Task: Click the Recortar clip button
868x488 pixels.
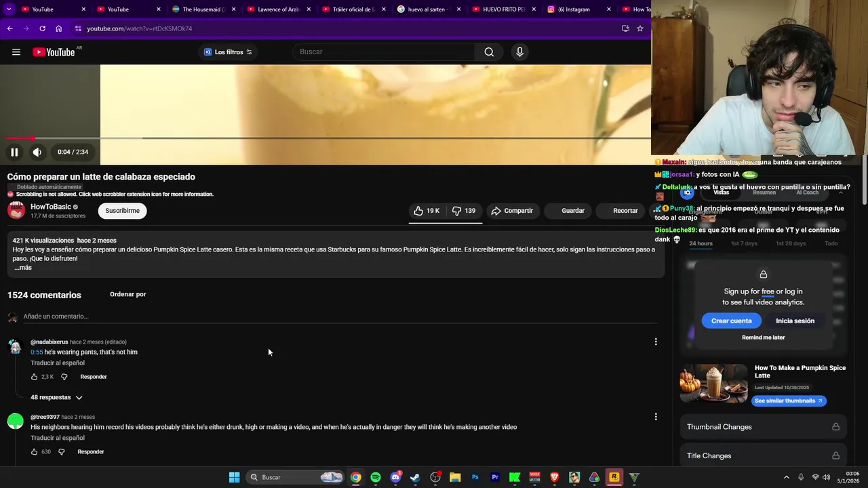Action: (x=619, y=211)
